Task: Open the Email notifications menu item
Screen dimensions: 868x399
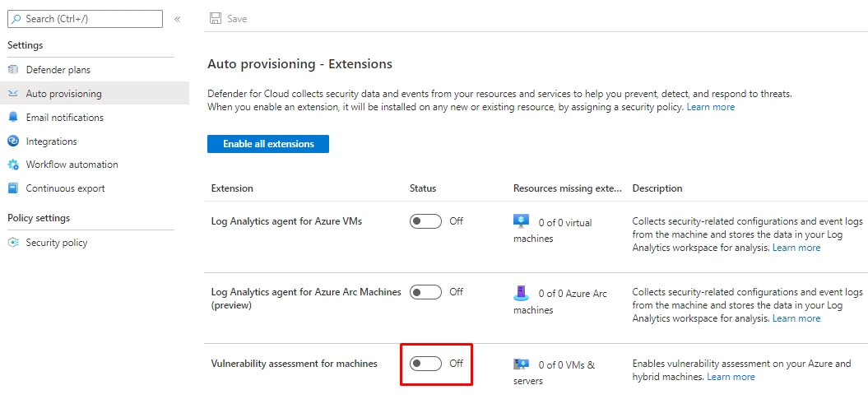Action: pos(64,118)
